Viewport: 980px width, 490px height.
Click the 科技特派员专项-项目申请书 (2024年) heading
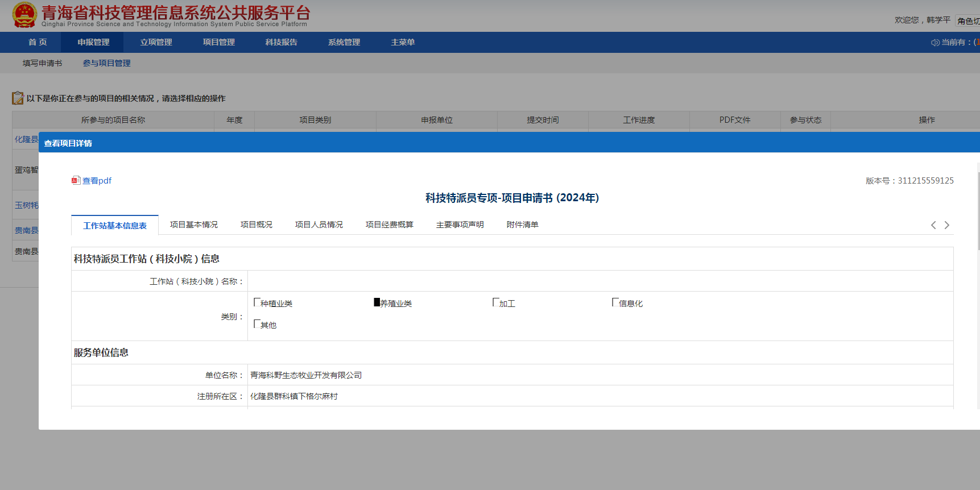tap(512, 198)
